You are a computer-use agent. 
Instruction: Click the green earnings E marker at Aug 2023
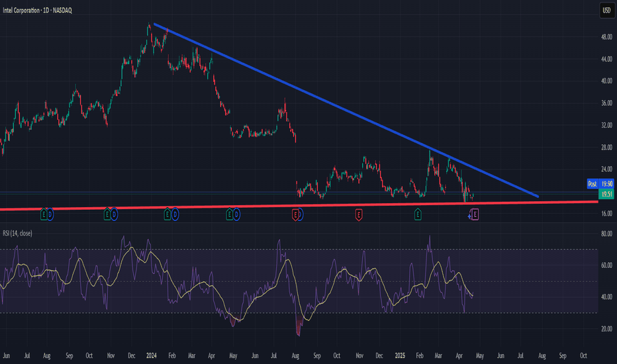click(x=44, y=214)
